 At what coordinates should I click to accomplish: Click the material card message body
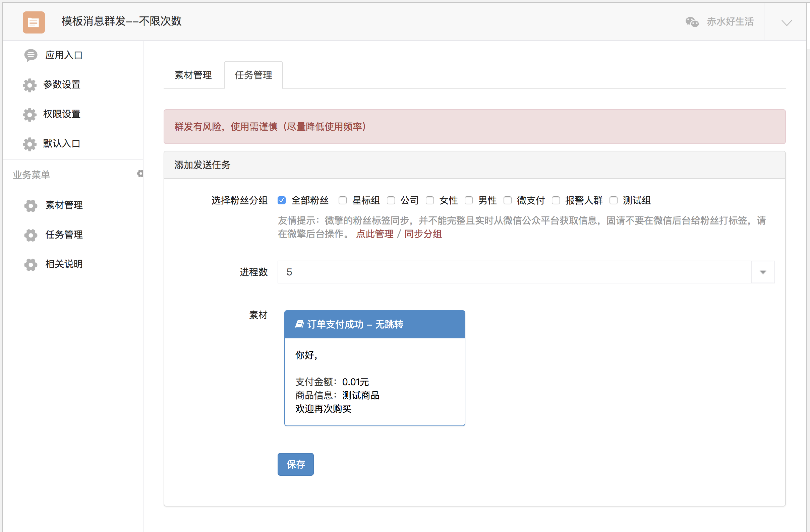pos(374,382)
